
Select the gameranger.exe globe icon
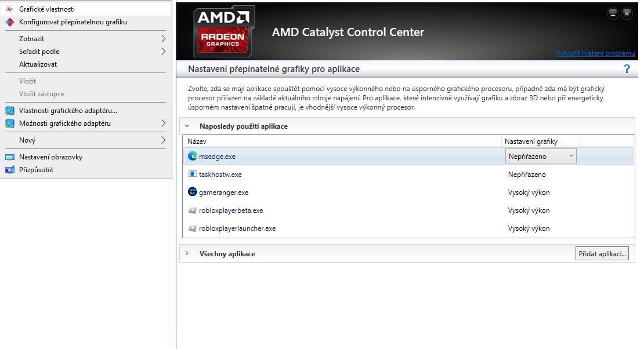192,192
